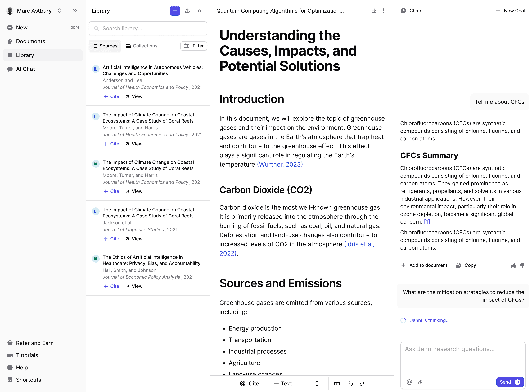The width and height of the screenshot is (532, 392).
Task: Expand the Marc Astbury account switcher
Action: pos(59,11)
